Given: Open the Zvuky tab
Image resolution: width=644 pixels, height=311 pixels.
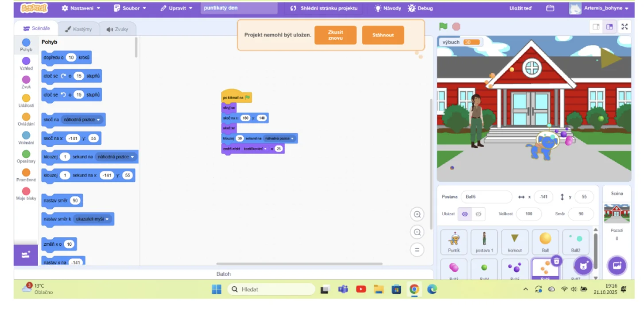Looking at the screenshot, I should click(117, 29).
